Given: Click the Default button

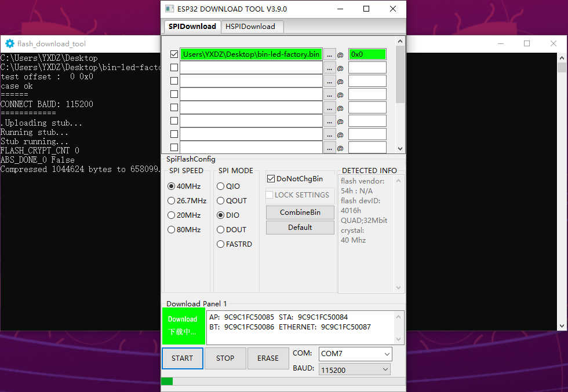Looking at the screenshot, I should tap(300, 228).
